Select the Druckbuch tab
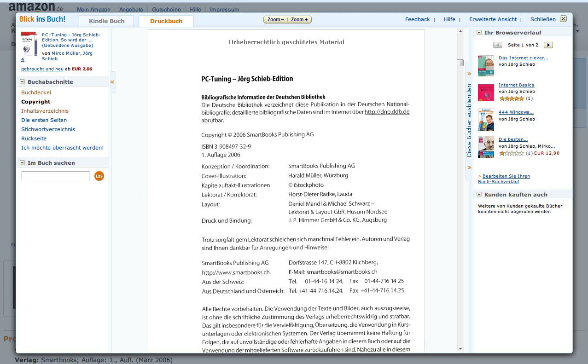The image size is (588, 364). click(x=166, y=21)
